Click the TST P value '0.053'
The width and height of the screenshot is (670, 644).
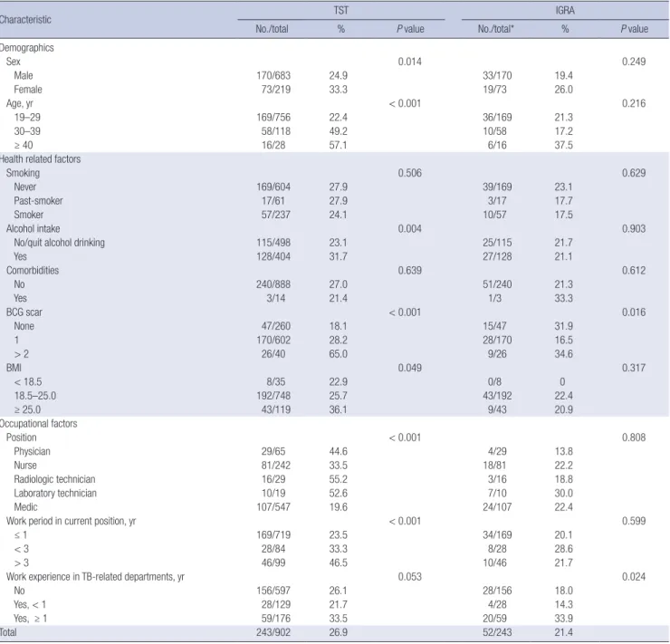coord(410,577)
